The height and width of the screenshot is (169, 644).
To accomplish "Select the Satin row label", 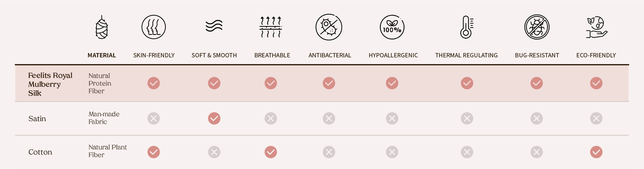I will (x=37, y=119).
